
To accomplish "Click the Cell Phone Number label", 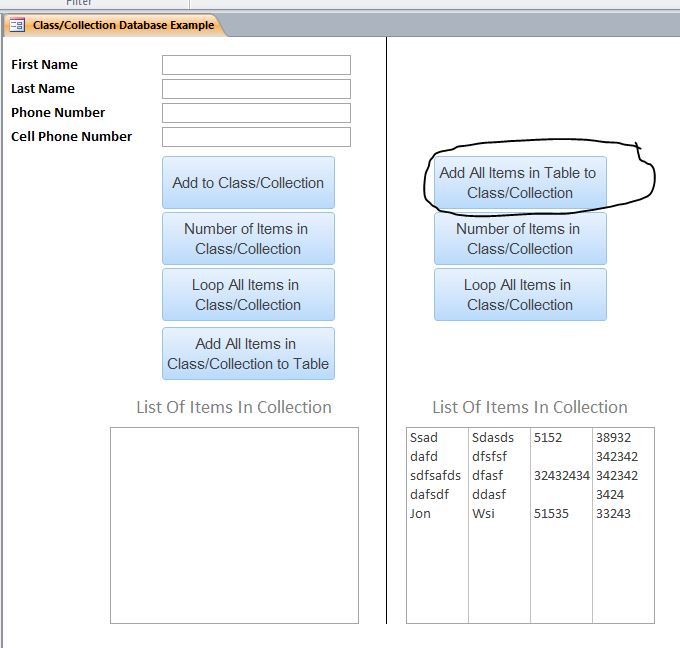I will click(72, 137).
